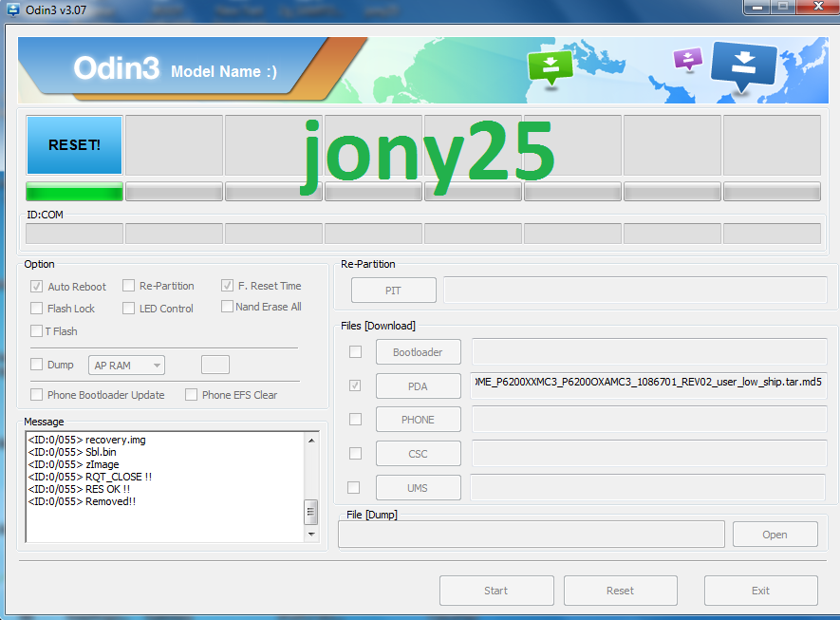Viewport: 840px width, 620px height.
Task: Click the UMS file path field
Action: pos(648,487)
